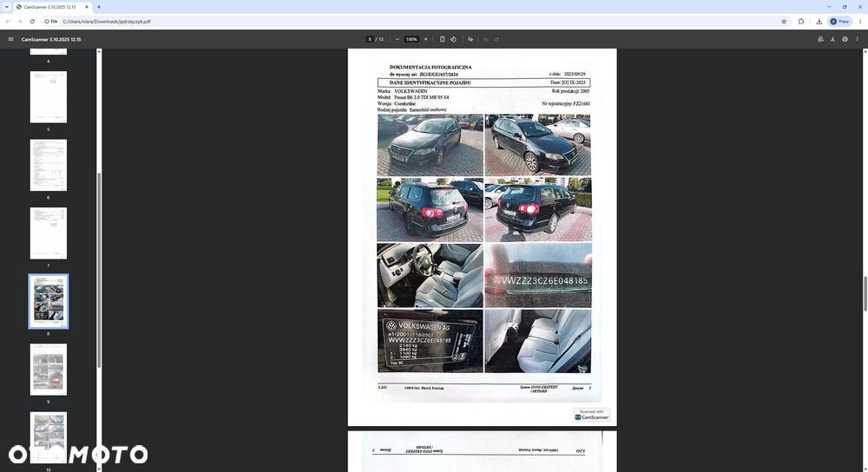Open Chrome downloads tray icon
The height and width of the screenshot is (472, 868).
[819, 22]
